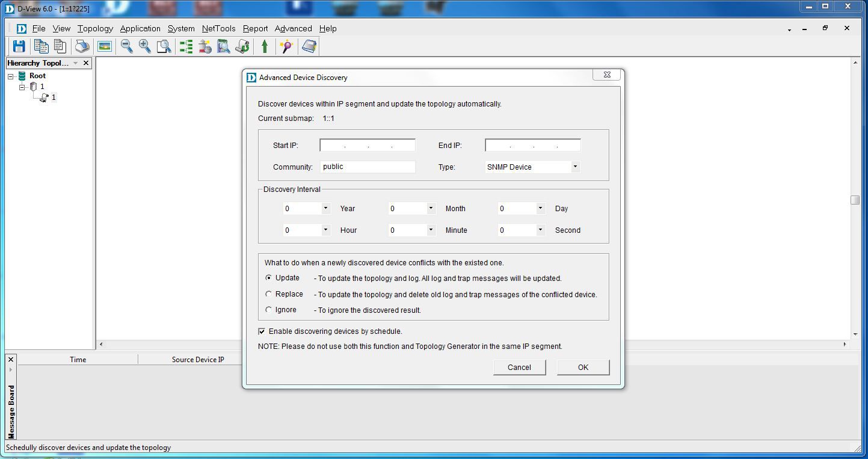Click the blue book toolbar icon
The width and height of the screenshot is (868, 459).
pos(309,46)
